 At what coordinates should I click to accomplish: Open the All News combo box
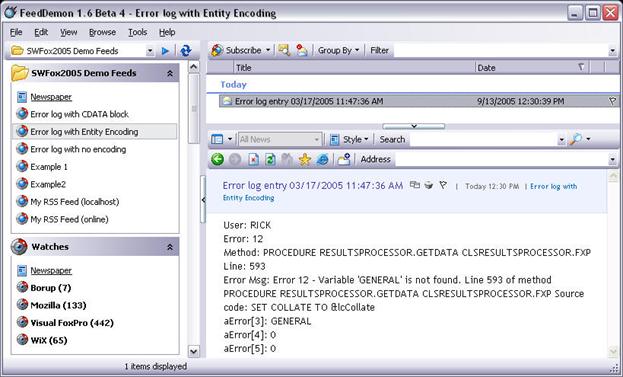280,139
